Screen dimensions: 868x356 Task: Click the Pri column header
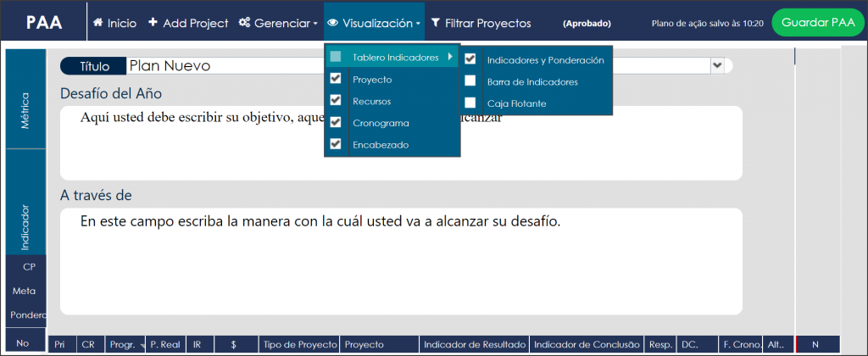coord(61,344)
